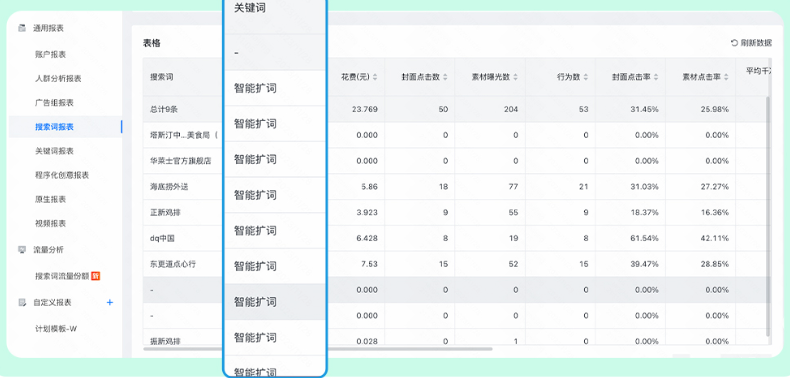The width and height of the screenshot is (790, 378).
Task: Sort by 行为数 column arrows
Action: [585, 77]
